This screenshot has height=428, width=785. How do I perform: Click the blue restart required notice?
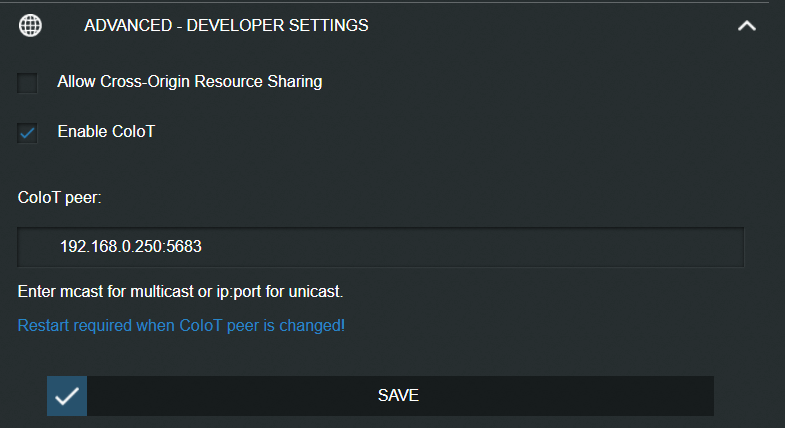(181, 325)
